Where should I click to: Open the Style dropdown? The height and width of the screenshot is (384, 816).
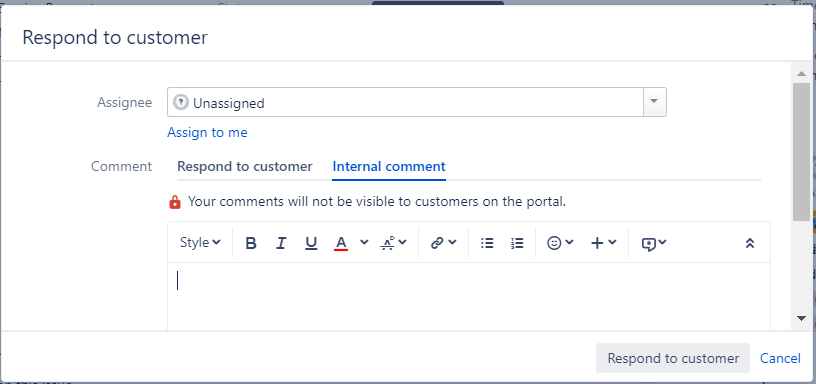(200, 243)
